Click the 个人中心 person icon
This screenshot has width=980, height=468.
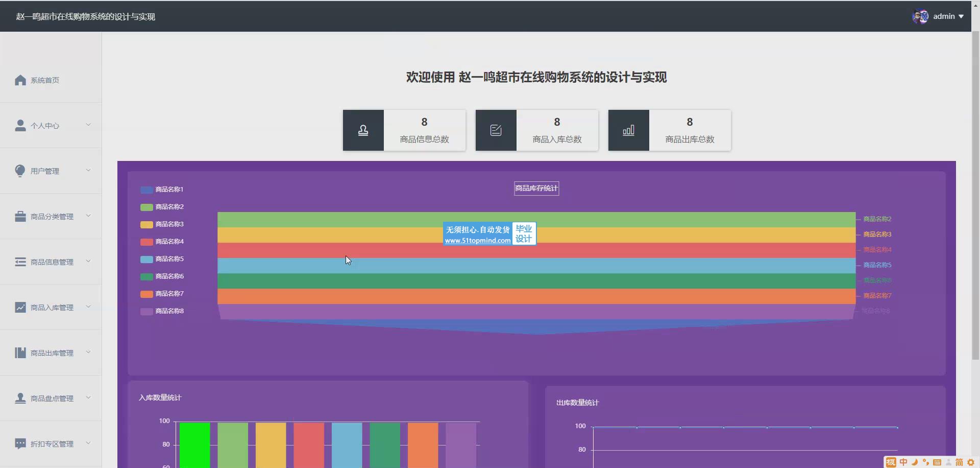click(x=20, y=126)
